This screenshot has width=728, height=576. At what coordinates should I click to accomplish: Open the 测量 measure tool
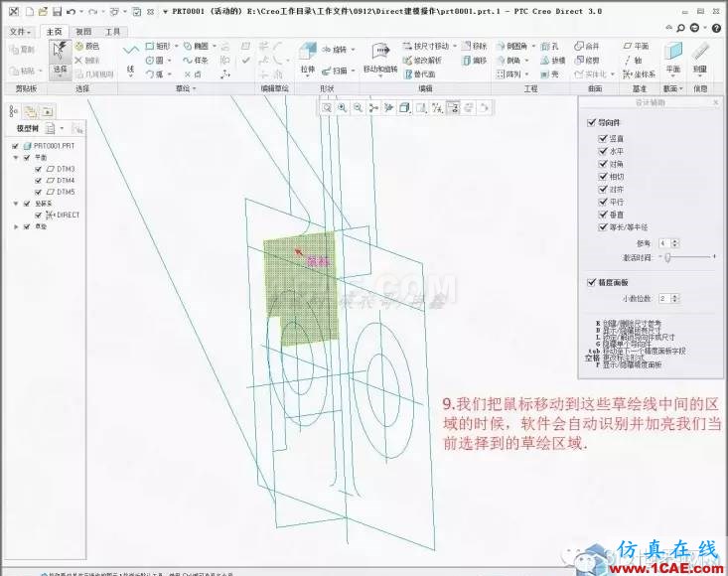(x=699, y=59)
